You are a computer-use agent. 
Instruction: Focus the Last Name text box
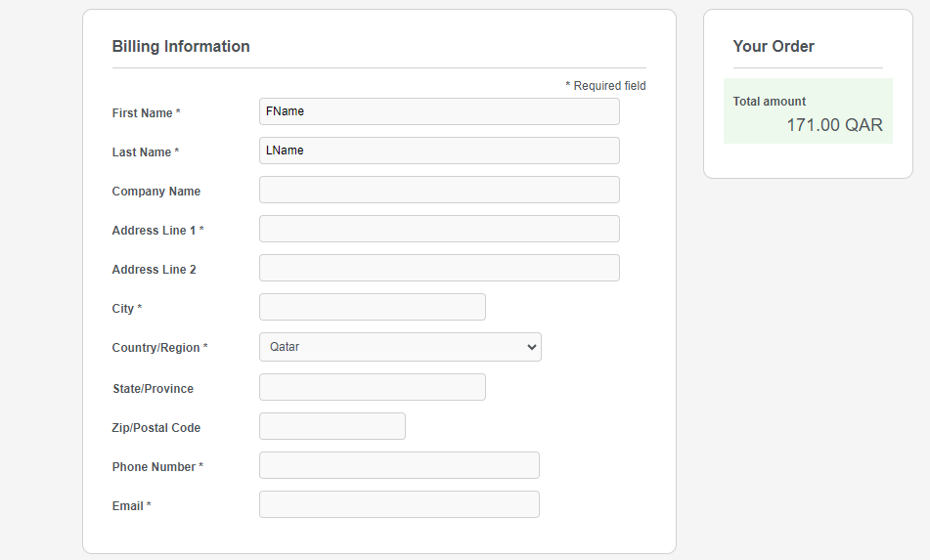(439, 151)
